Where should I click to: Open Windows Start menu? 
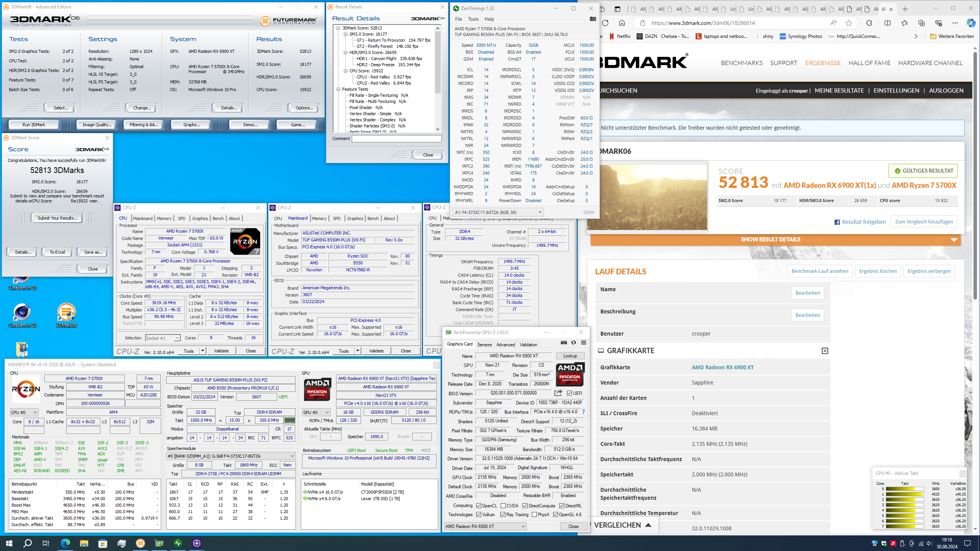coord(9,543)
